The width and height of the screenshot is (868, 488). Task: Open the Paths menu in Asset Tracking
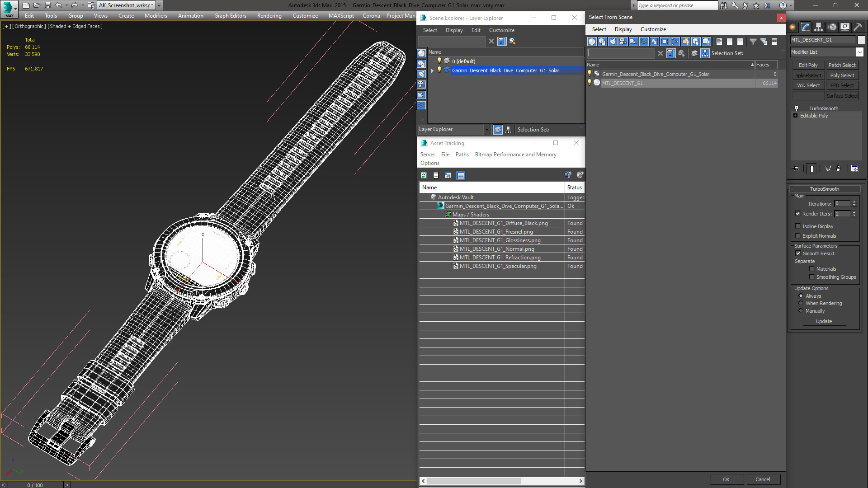(x=462, y=155)
